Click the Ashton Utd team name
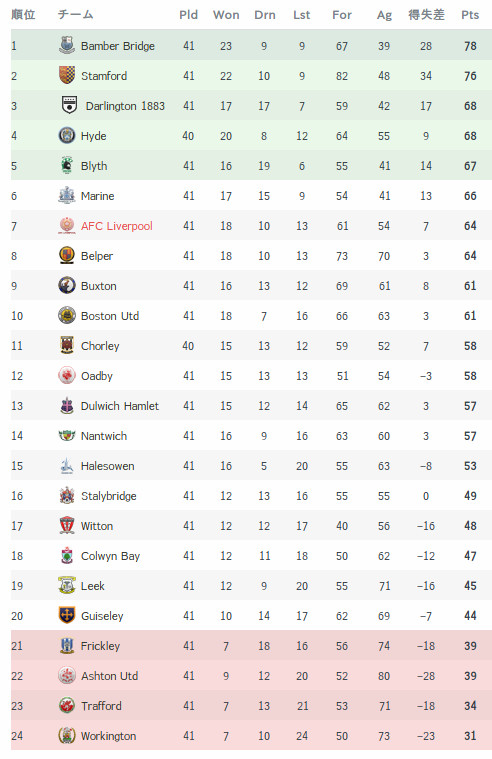Image resolution: width=492 pixels, height=759 pixels. [x=109, y=676]
